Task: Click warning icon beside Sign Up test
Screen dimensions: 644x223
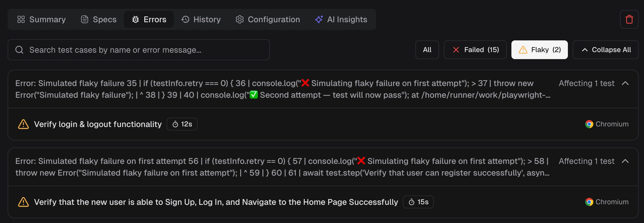Action: [x=23, y=202]
